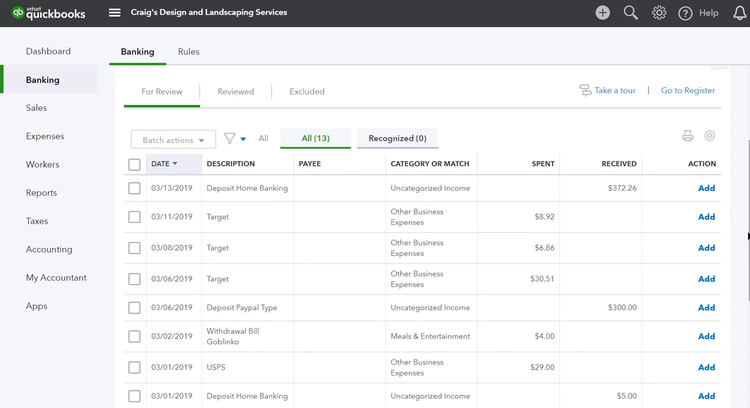Open the filter dropdown arrow

[x=243, y=139]
